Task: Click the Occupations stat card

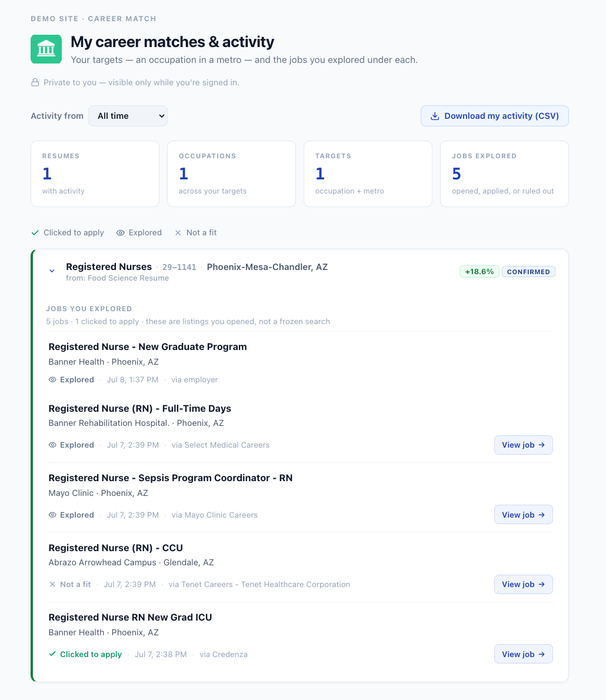Action: [x=231, y=174]
